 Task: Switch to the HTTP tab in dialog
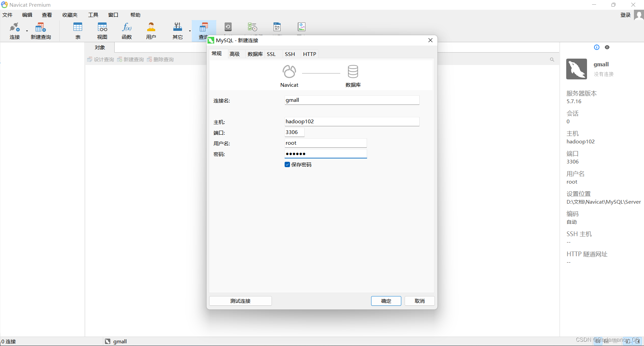point(310,54)
